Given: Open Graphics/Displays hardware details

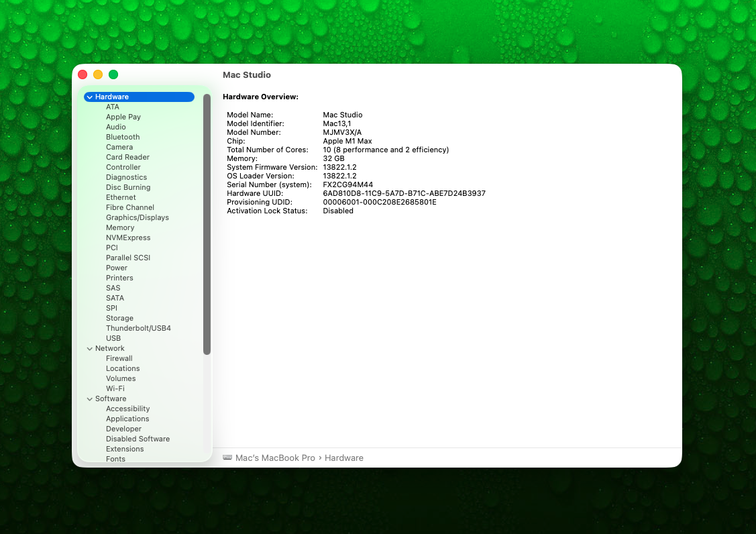Looking at the screenshot, I should (137, 217).
